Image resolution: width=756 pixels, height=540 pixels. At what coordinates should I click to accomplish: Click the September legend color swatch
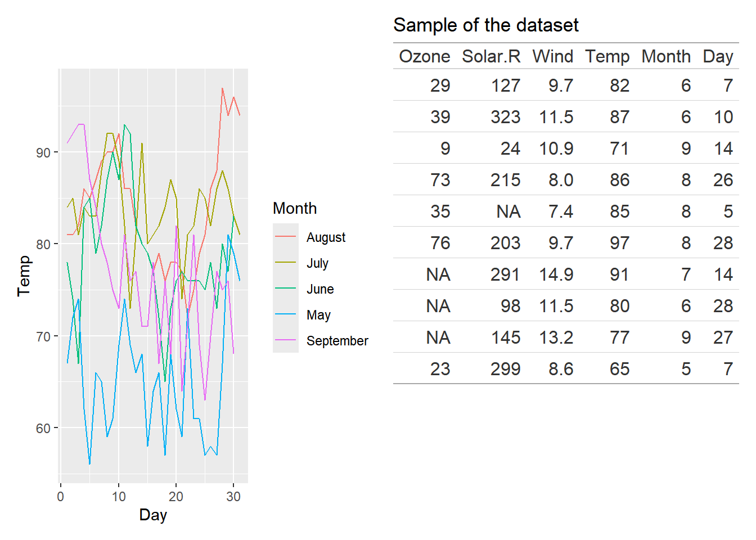pos(286,340)
